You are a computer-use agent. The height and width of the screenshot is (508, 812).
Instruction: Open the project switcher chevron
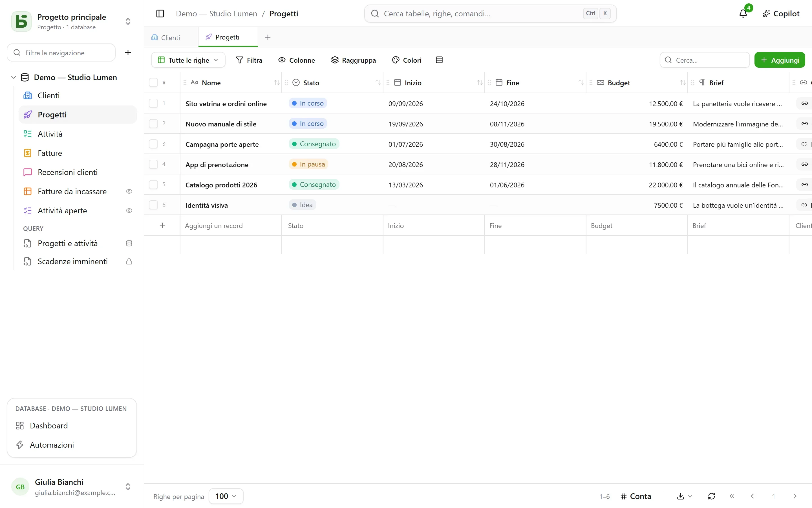tap(128, 21)
